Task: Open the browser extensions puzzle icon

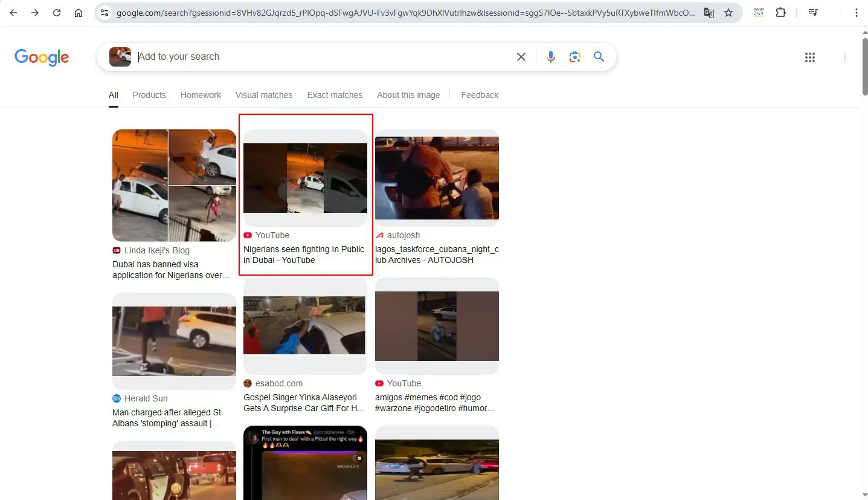Action: (x=780, y=13)
